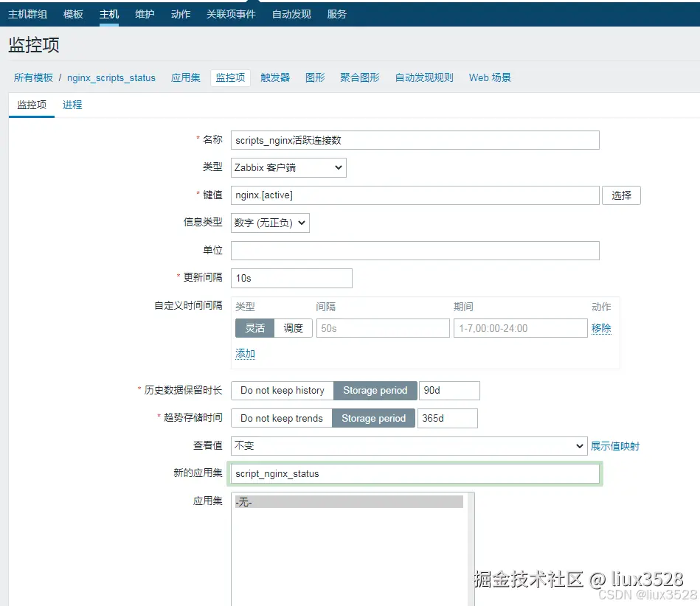This screenshot has height=606, width=700.
Task: Go to 所有模板 breadcrumb link
Action: pyautogui.click(x=33, y=77)
